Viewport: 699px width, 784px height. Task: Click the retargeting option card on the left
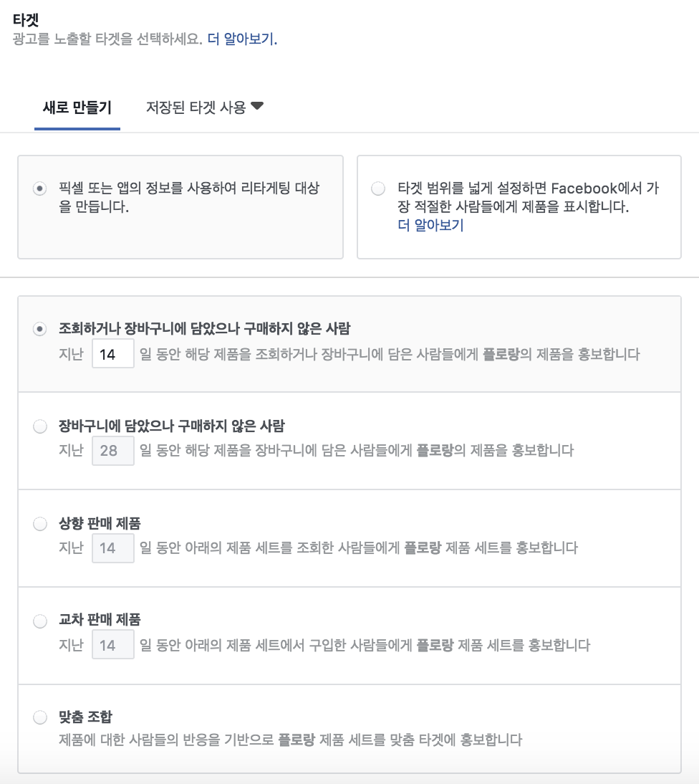point(180,206)
